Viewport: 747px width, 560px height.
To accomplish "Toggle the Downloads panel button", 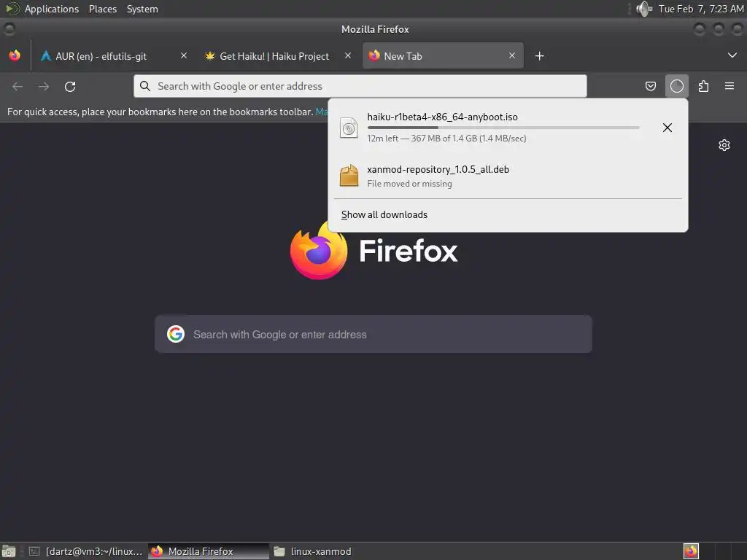I will point(676,86).
